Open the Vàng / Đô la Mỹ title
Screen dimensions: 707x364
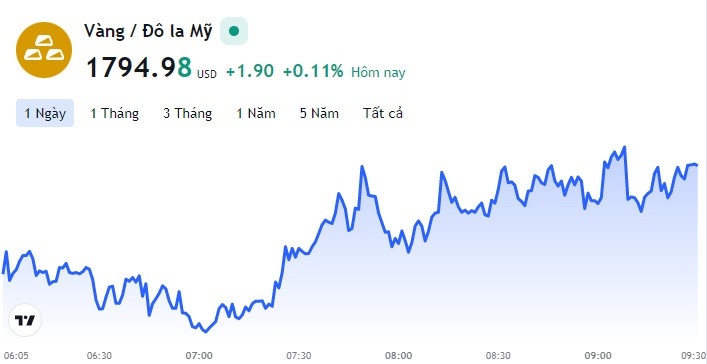(x=148, y=32)
